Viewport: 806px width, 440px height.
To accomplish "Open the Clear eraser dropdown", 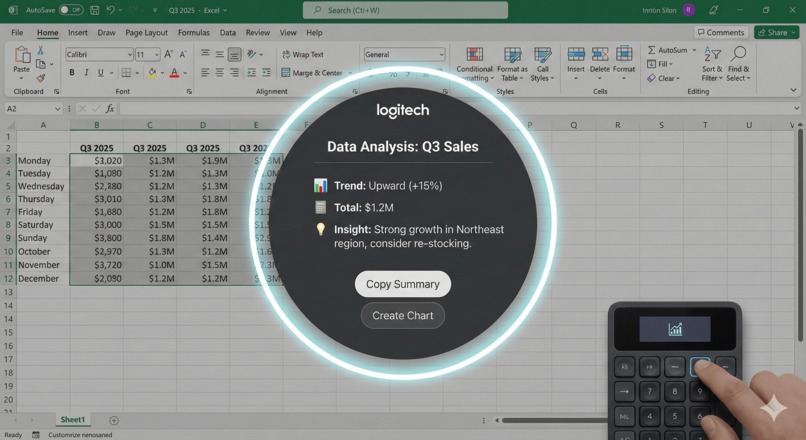I will 663,78.
